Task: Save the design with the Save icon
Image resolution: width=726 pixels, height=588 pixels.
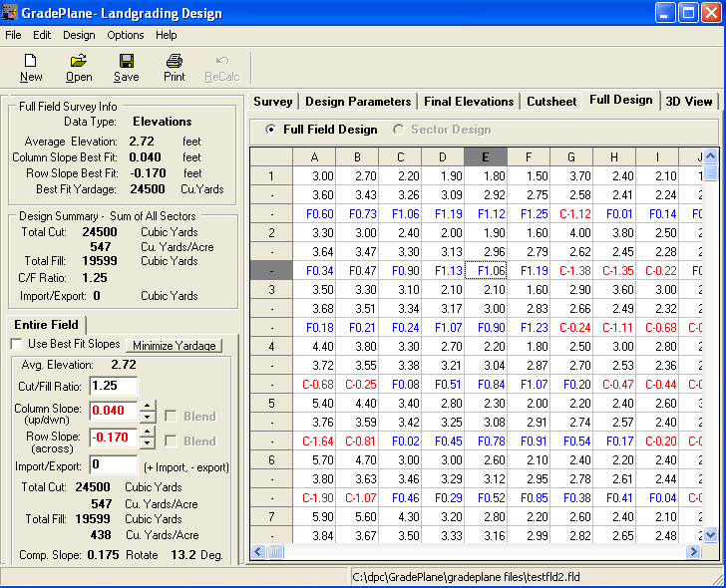Action: (x=127, y=67)
